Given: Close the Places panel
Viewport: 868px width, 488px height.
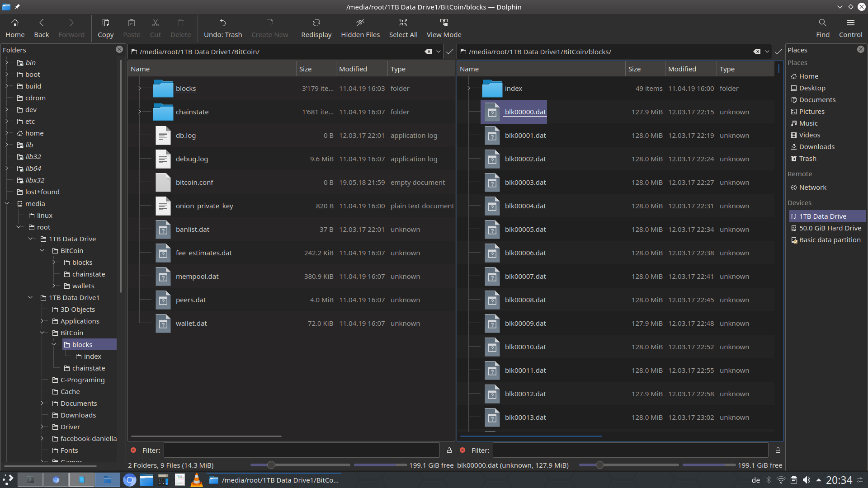Looking at the screenshot, I should point(861,49).
